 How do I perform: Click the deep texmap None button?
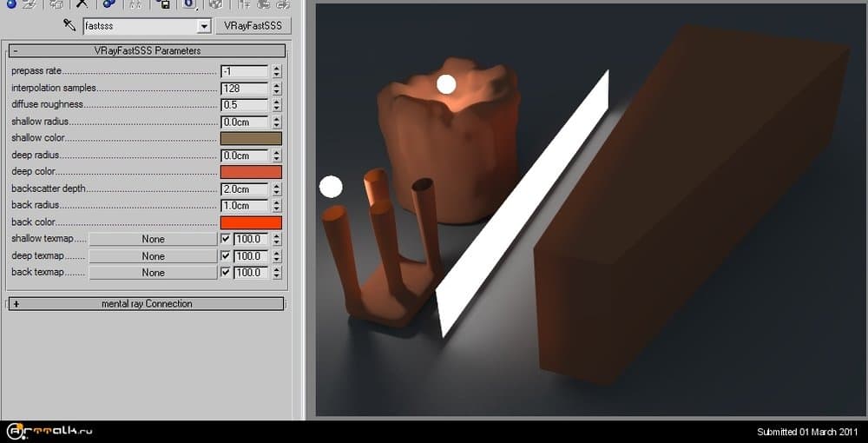click(153, 256)
